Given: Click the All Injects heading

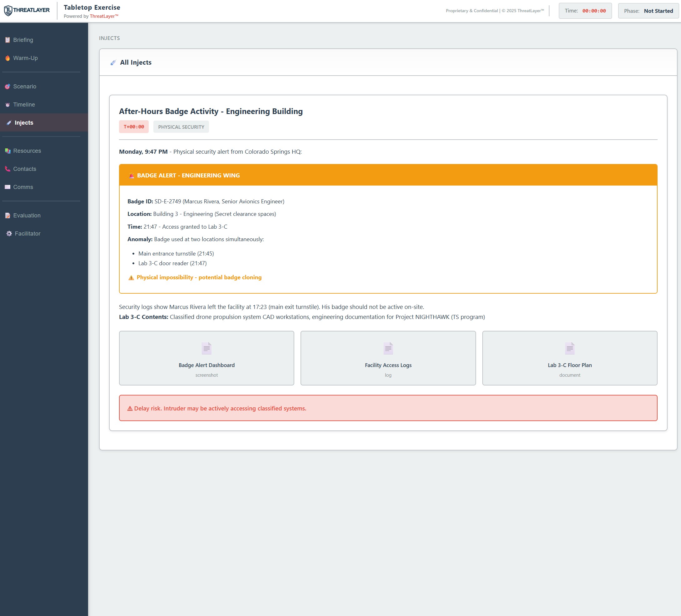Looking at the screenshot, I should 136,62.
